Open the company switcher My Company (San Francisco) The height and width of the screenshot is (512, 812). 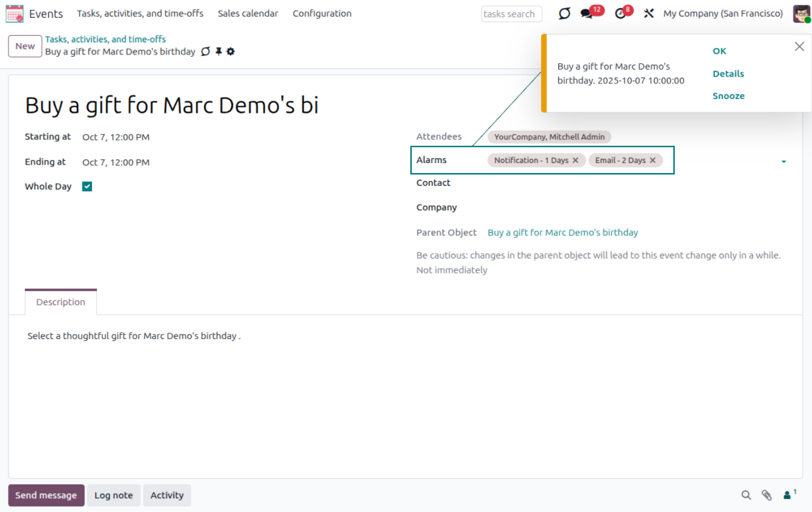[x=723, y=14]
